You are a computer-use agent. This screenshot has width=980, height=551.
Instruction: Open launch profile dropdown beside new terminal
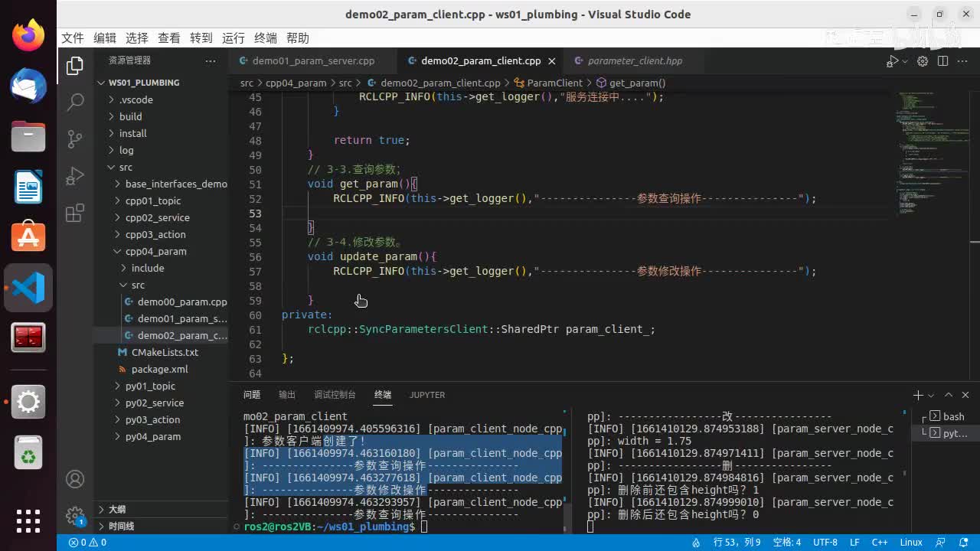(x=931, y=396)
